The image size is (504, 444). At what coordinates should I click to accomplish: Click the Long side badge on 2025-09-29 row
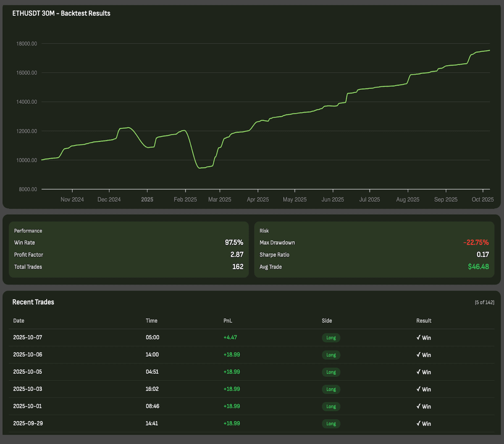331,423
